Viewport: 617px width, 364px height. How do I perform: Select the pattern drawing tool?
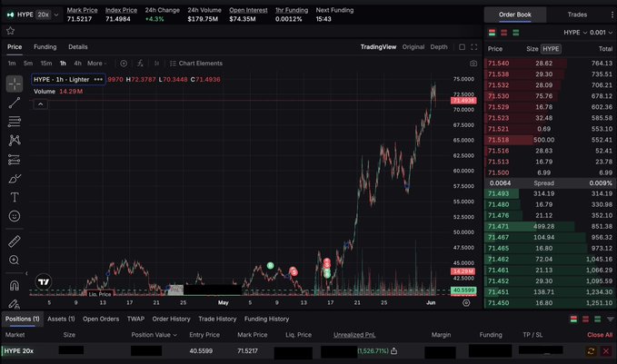(x=15, y=141)
